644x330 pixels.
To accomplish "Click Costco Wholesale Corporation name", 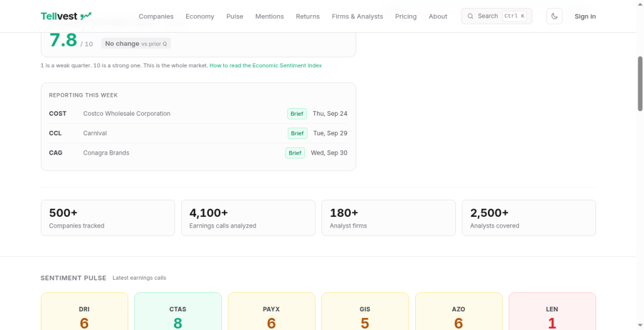I will pos(126,114).
